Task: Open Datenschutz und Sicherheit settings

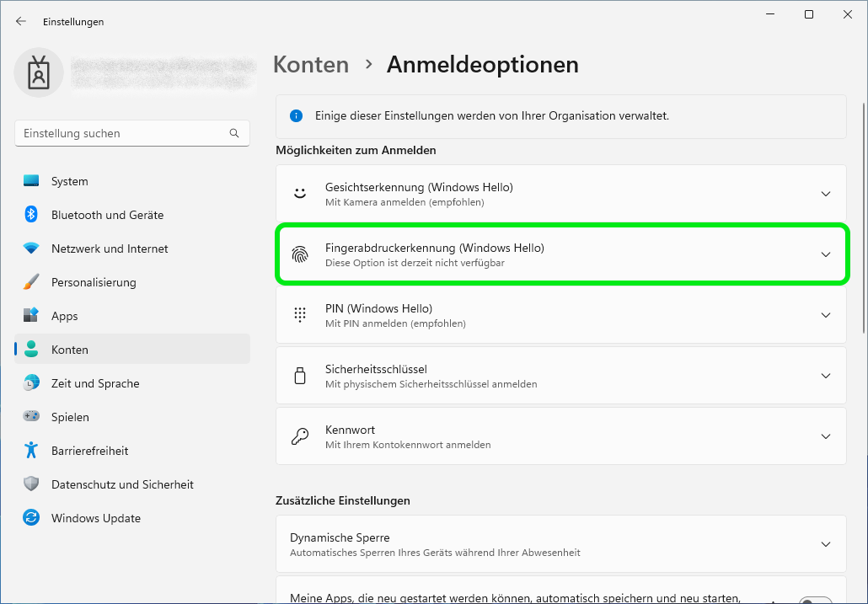Action: (x=122, y=484)
